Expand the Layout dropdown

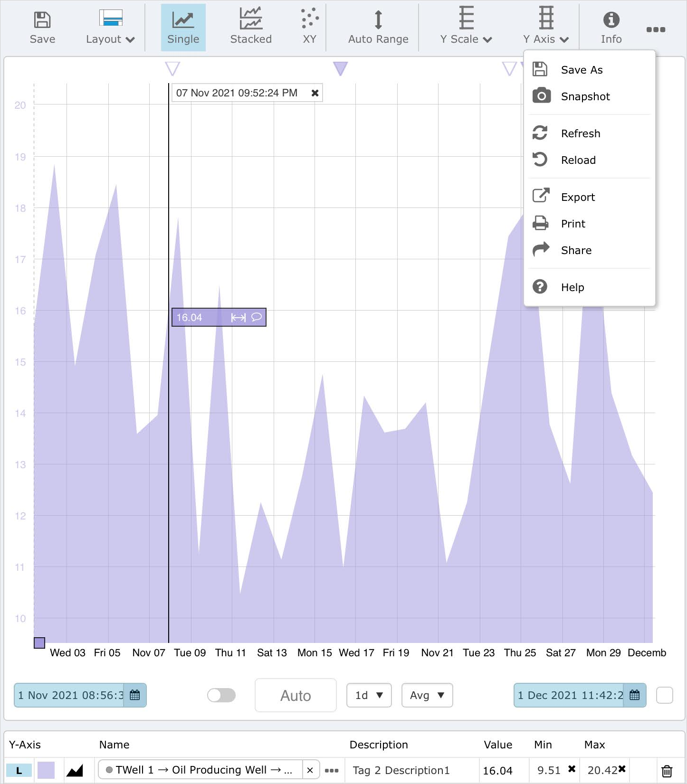[x=110, y=28]
